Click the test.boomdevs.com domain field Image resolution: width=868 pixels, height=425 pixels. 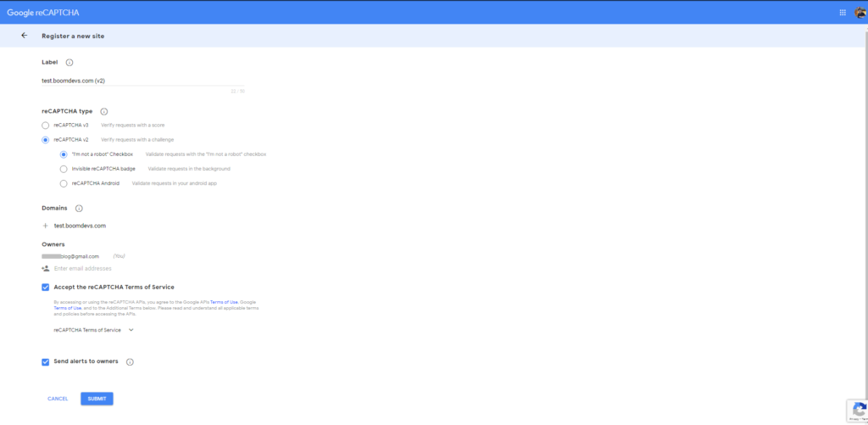(x=80, y=226)
